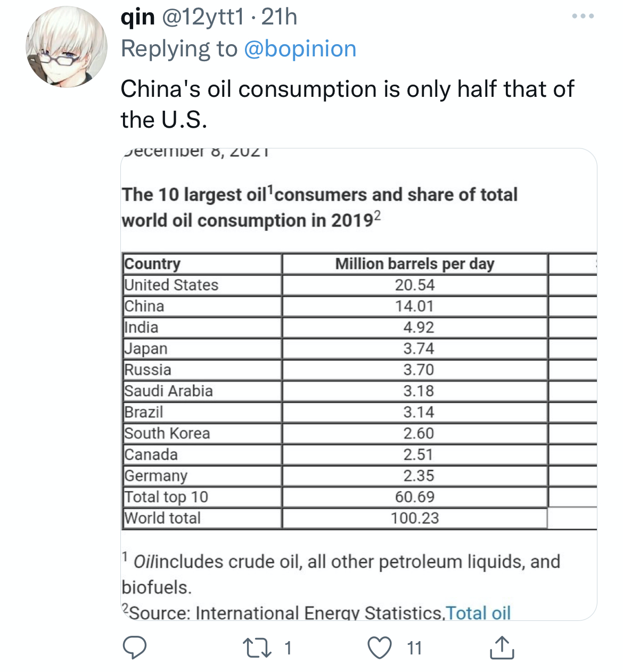Screen dimensions: 623x672
Task: Like the tweet with the heart icon
Action: click(x=380, y=648)
